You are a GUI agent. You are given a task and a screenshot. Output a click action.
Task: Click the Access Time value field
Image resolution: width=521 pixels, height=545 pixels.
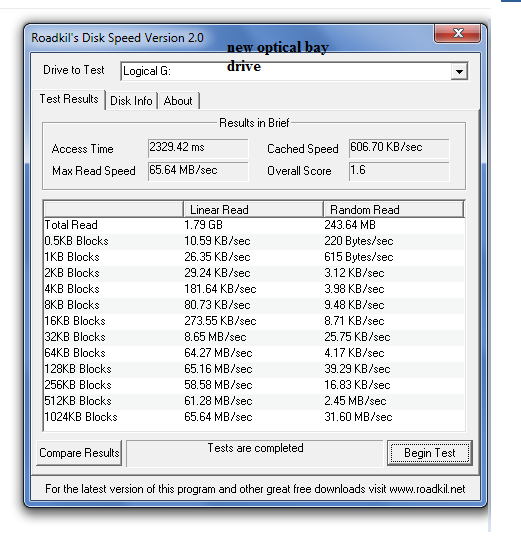coord(198,148)
